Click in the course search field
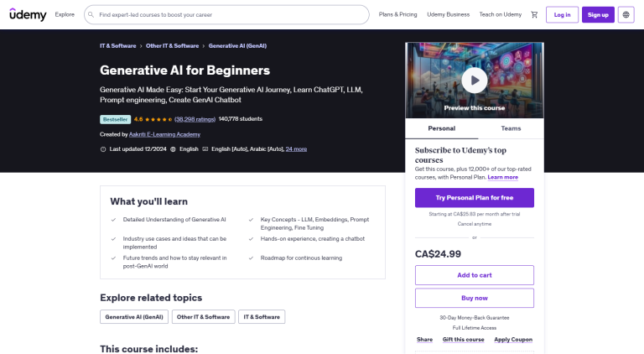 click(226, 15)
